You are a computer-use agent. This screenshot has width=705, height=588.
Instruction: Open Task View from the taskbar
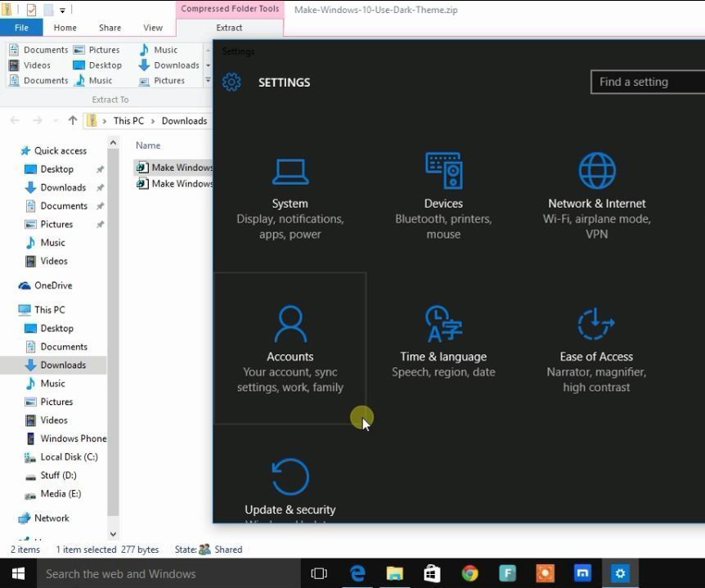pyautogui.click(x=319, y=573)
